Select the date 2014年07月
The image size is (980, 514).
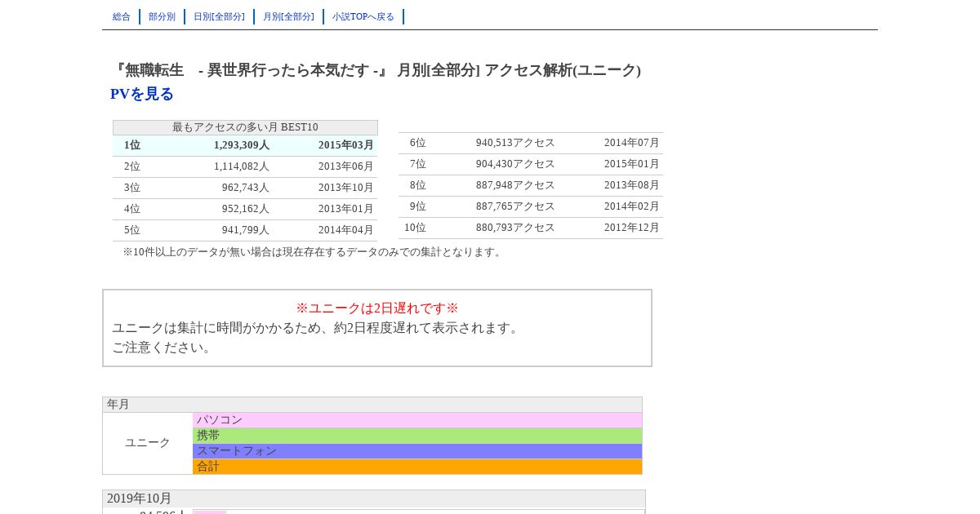click(632, 143)
